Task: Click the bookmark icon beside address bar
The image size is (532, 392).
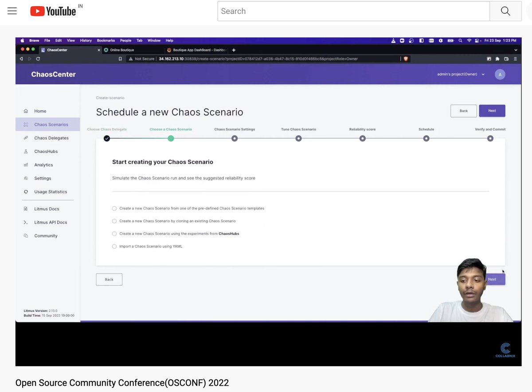Action: coord(120,59)
